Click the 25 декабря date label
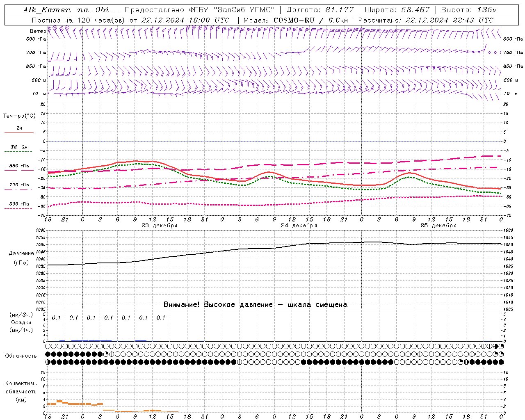The image size is (525, 420). point(438,226)
